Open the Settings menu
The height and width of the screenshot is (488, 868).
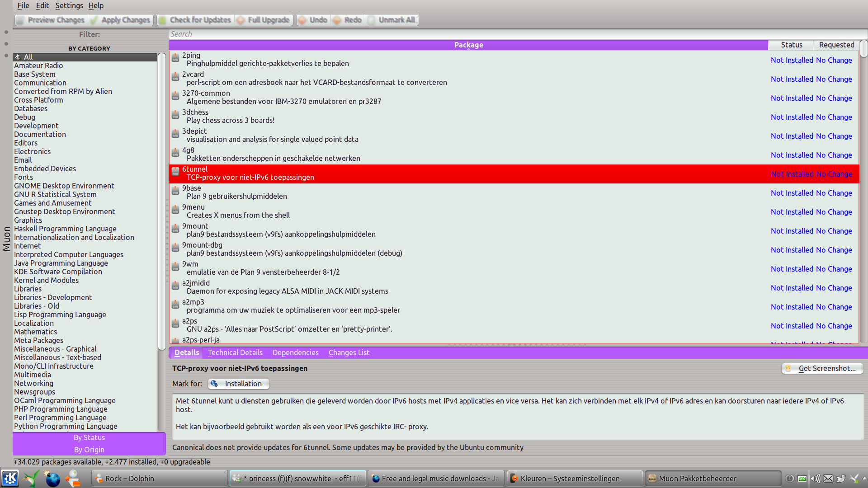tap(69, 5)
